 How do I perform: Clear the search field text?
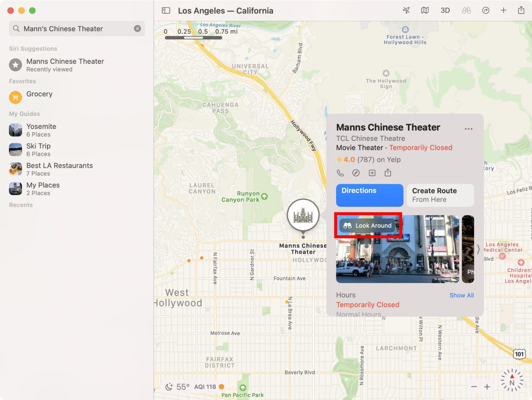(x=138, y=29)
